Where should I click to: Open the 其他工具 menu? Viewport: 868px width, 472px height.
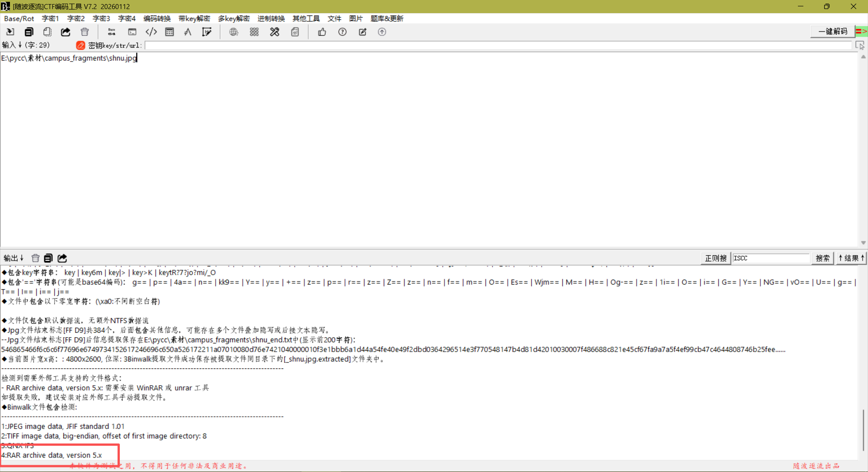(306, 19)
